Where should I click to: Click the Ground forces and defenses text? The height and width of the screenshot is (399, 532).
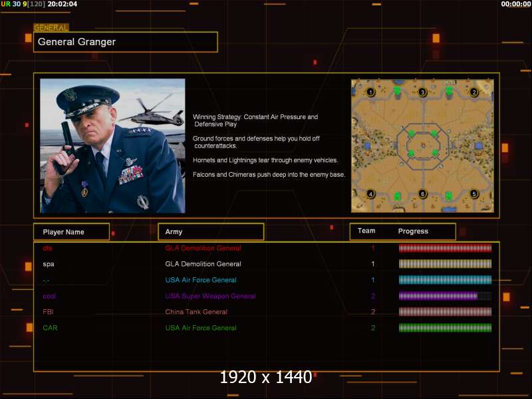pos(256,142)
